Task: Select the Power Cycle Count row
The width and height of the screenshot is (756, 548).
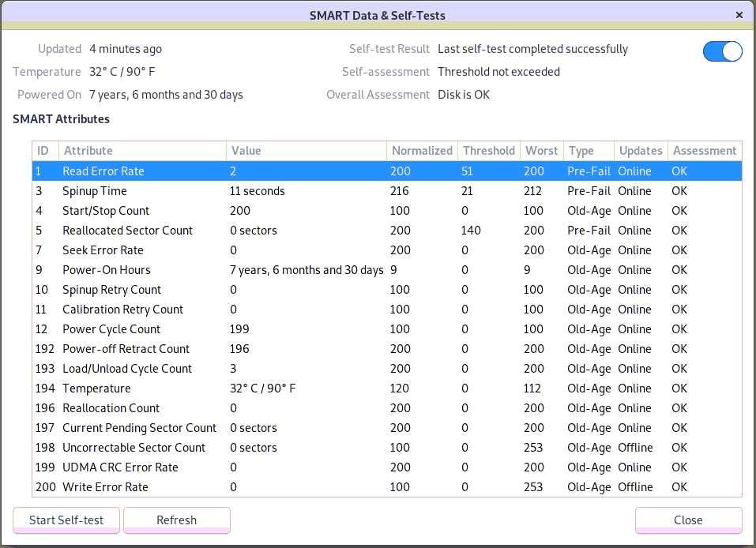Action: 386,329
